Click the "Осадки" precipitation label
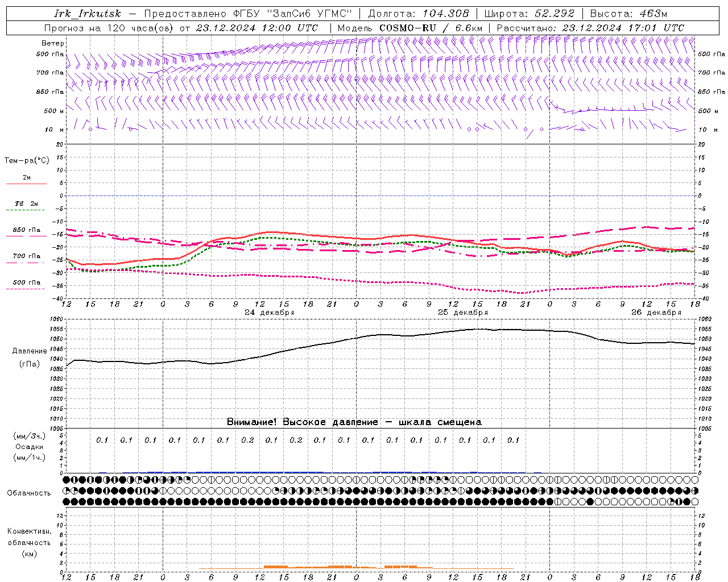The height and width of the screenshot is (582, 728). 29,447
